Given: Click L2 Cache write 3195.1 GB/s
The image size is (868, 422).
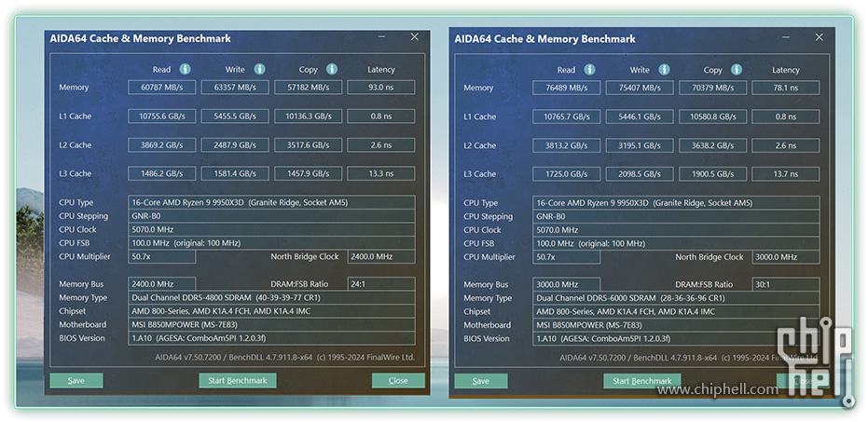Looking at the screenshot, I should [x=640, y=145].
